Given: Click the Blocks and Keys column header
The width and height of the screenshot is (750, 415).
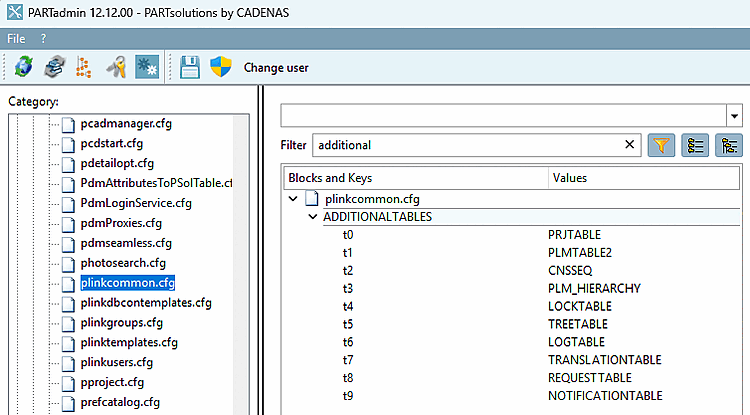Looking at the screenshot, I should coord(416,178).
